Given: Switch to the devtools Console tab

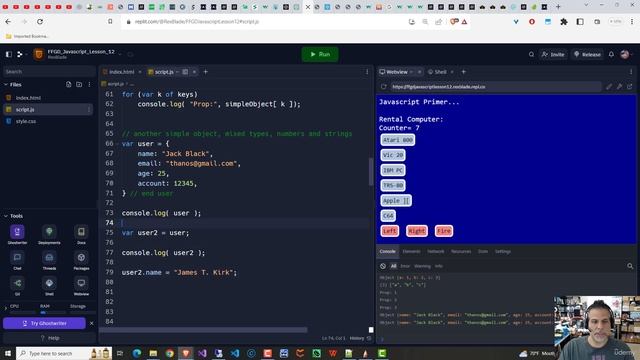Looking at the screenshot, I should point(387,251).
